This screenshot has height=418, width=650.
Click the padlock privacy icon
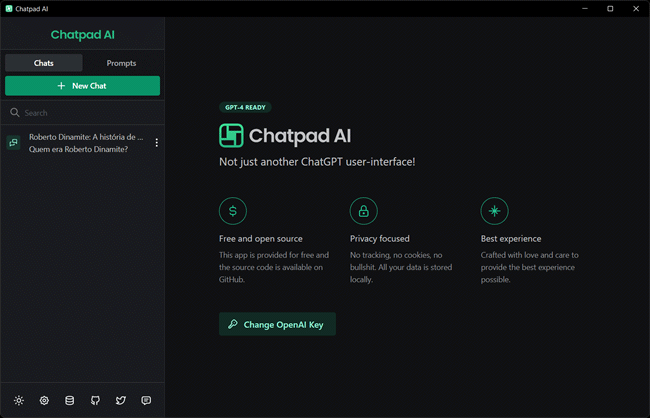364,211
